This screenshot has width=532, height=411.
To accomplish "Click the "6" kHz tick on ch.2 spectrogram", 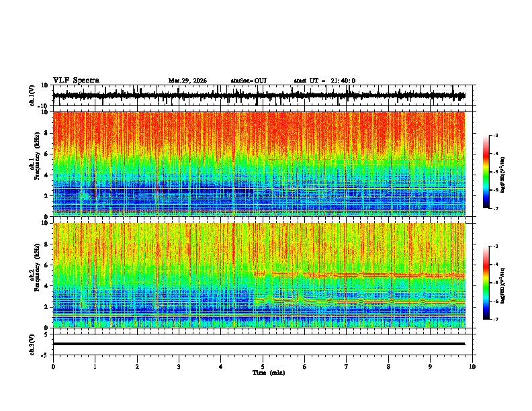I will [x=47, y=265].
